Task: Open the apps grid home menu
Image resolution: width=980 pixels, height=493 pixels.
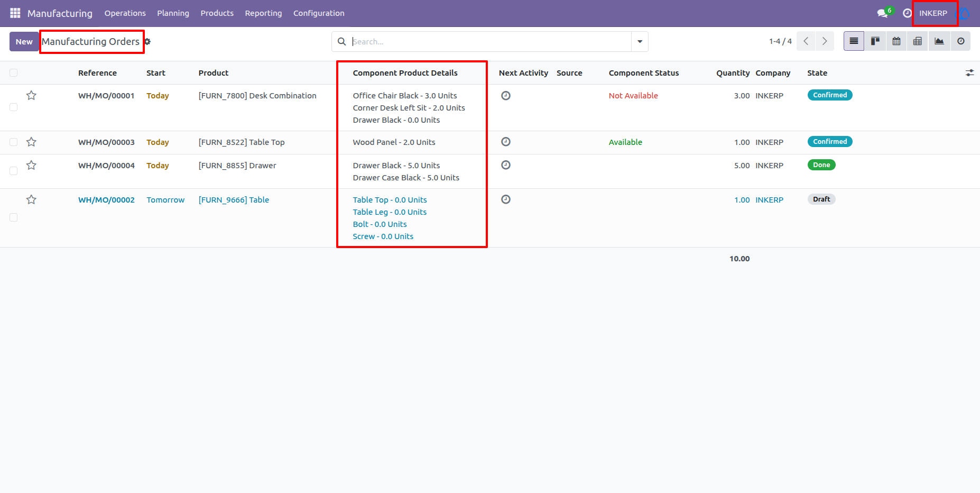Action: click(x=15, y=13)
